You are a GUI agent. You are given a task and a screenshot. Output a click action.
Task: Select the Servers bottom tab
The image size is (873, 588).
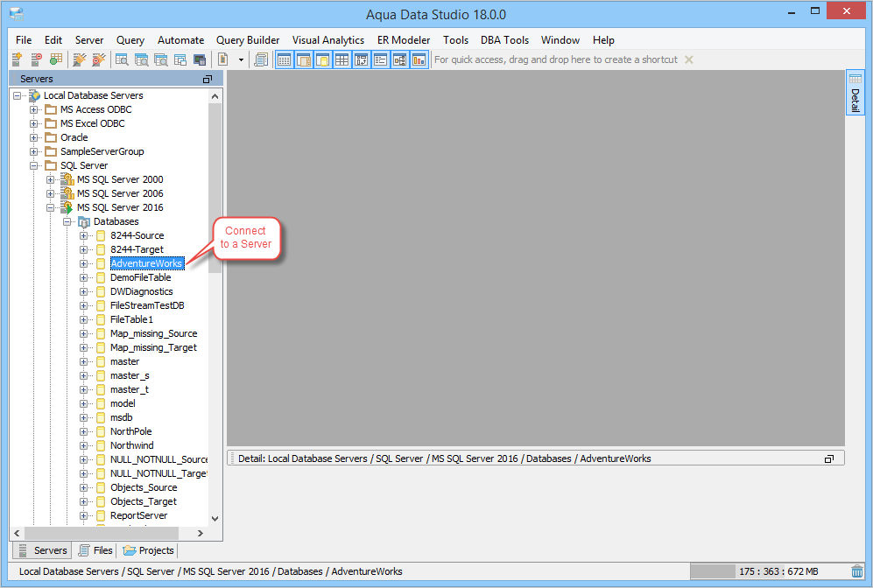click(x=42, y=550)
